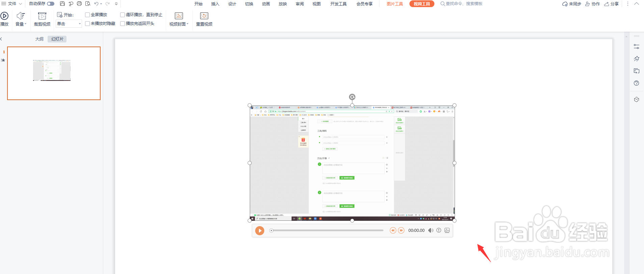Click the 未同步 cloud sync button
This screenshot has height=274, width=644.
pos(572,4)
